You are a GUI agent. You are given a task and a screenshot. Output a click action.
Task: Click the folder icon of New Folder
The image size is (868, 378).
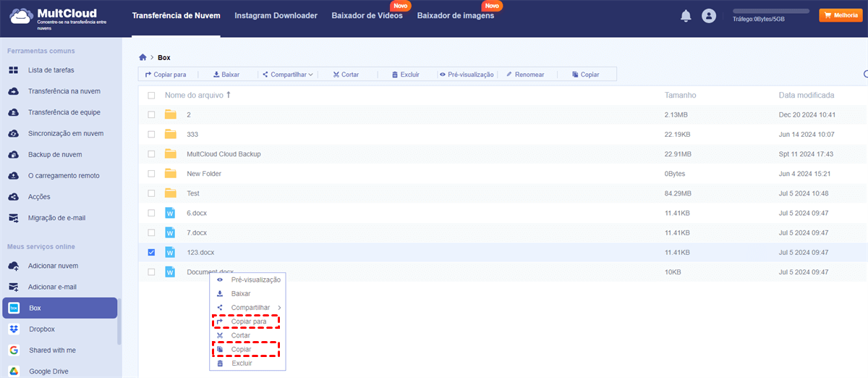(x=171, y=173)
